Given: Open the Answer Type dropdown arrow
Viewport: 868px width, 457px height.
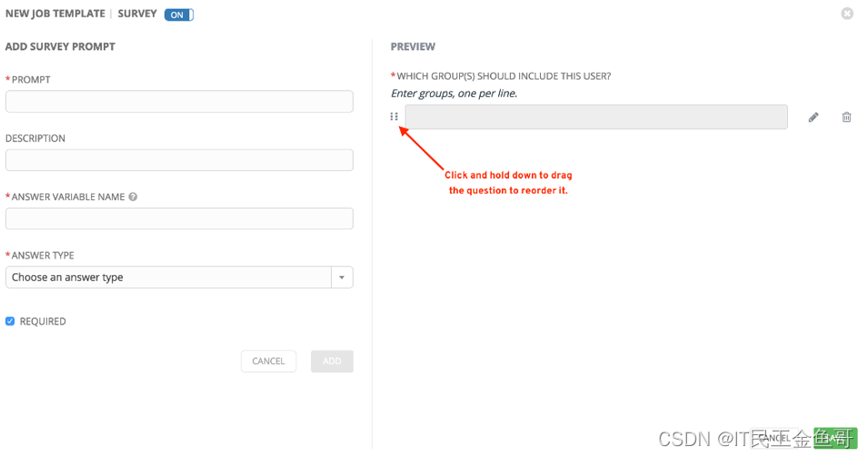Looking at the screenshot, I should 342,277.
